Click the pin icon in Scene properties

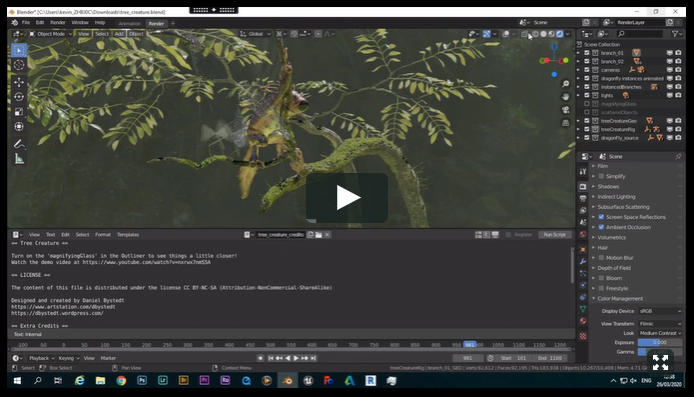coord(678,156)
